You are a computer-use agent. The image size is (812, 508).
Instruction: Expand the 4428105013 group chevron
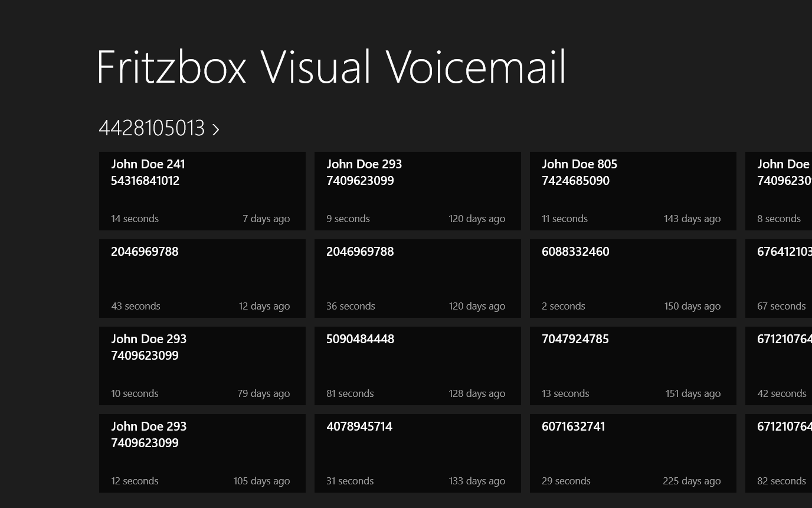(216, 129)
